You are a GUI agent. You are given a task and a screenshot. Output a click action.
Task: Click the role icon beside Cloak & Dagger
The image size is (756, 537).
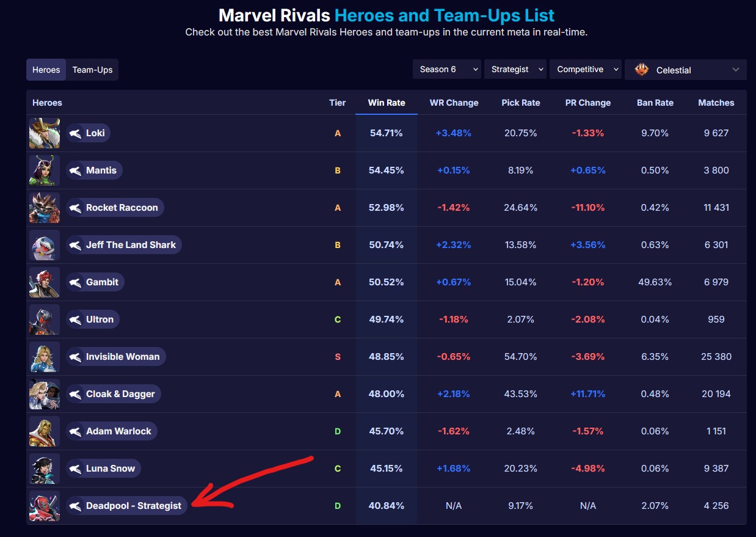pos(75,394)
